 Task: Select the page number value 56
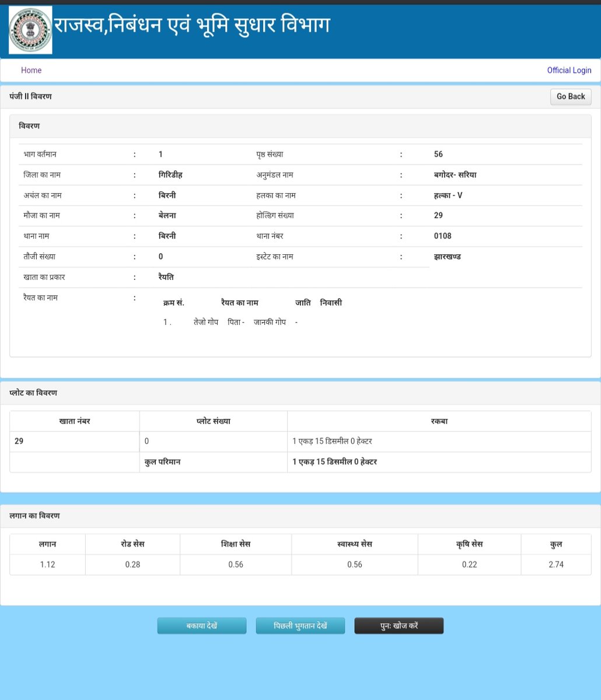(x=438, y=155)
